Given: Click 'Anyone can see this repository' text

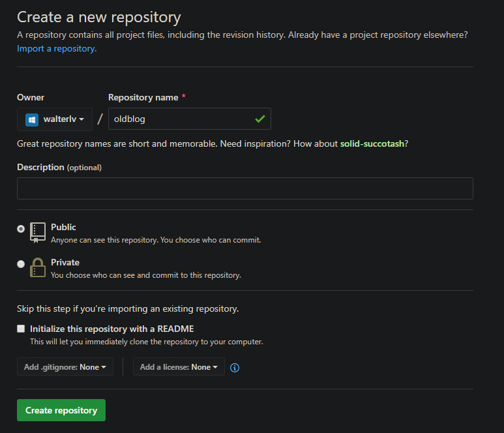Looking at the screenshot, I should 156,240.
